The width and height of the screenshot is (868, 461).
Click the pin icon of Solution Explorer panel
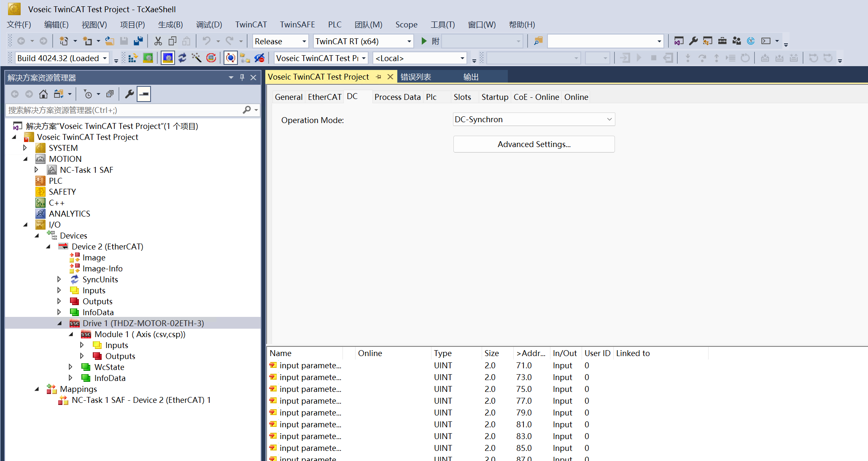(242, 78)
